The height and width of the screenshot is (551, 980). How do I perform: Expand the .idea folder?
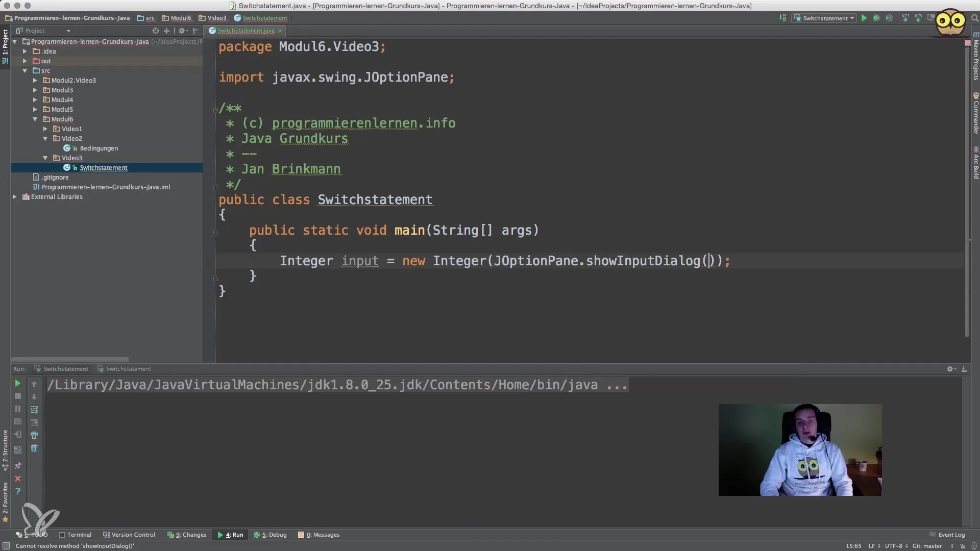pos(24,51)
